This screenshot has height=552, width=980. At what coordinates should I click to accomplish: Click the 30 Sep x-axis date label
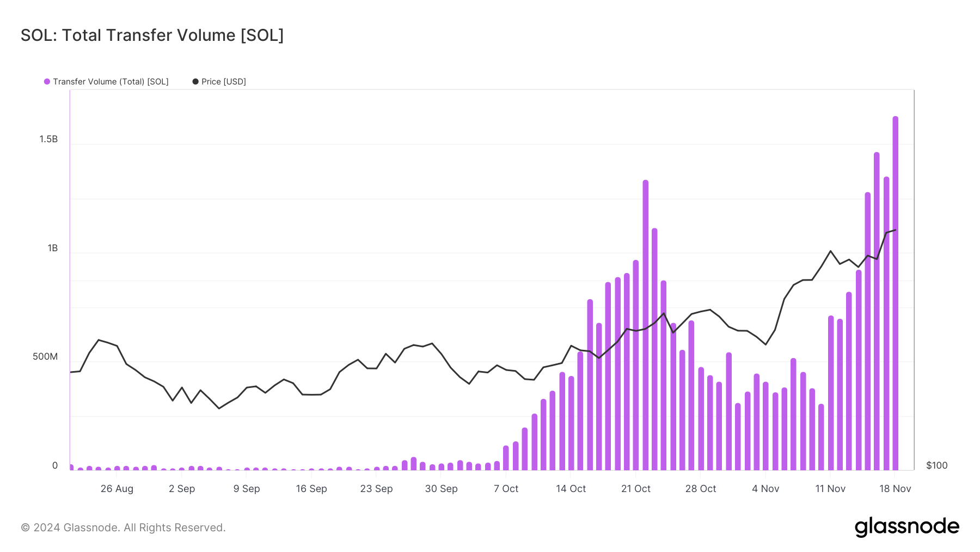click(x=441, y=489)
